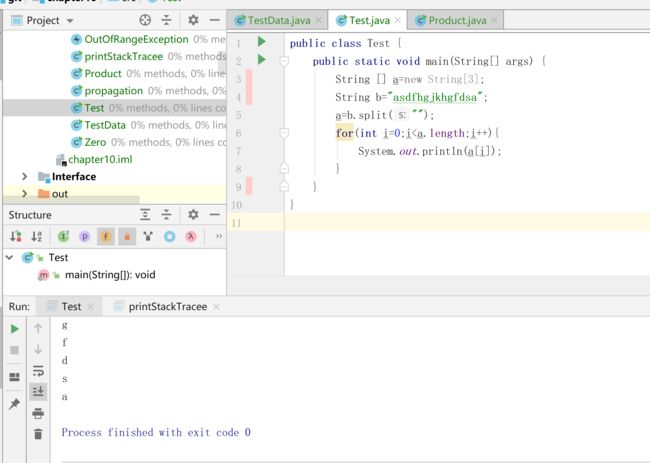
Task: Select printStackTracee class in project tree
Action: [x=124, y=56]
